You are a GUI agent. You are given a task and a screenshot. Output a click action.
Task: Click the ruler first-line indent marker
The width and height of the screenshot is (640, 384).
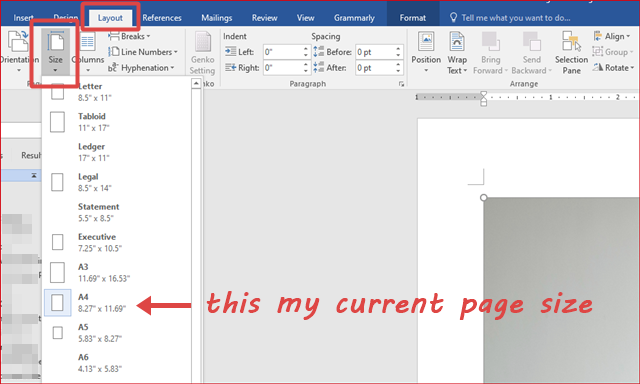tap(484, 95)
